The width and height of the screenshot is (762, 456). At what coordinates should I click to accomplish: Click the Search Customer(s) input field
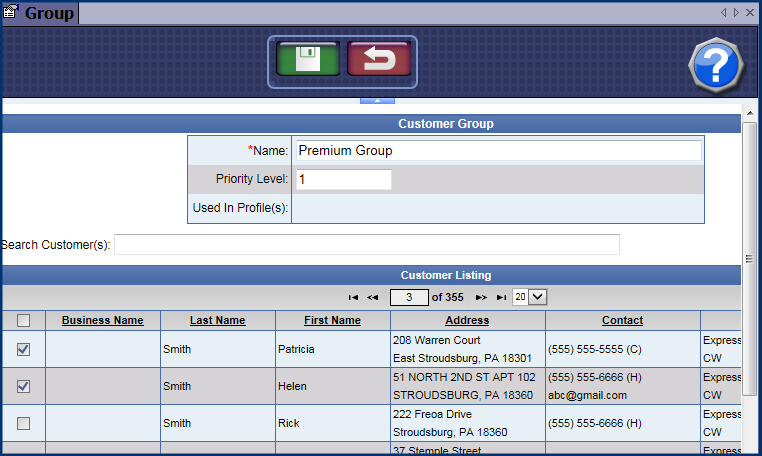[366, 245]
